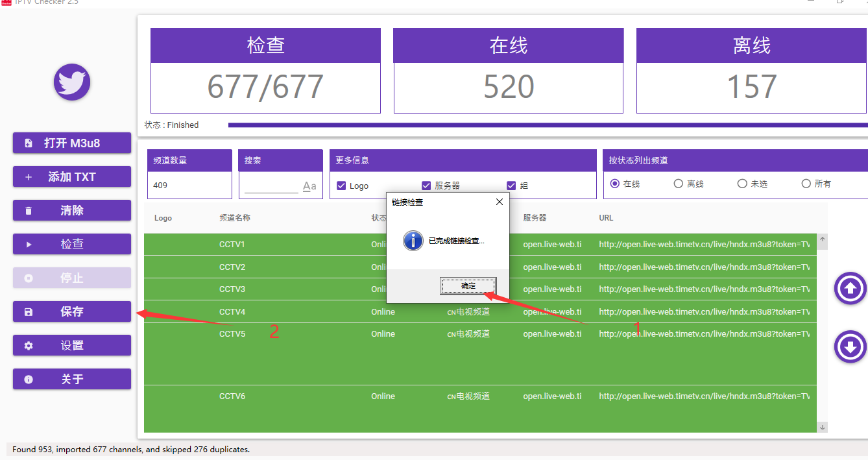Start checking with the 检查 sidebar button
This screenshot has width=868, height=460.
(x=72, y=244)
